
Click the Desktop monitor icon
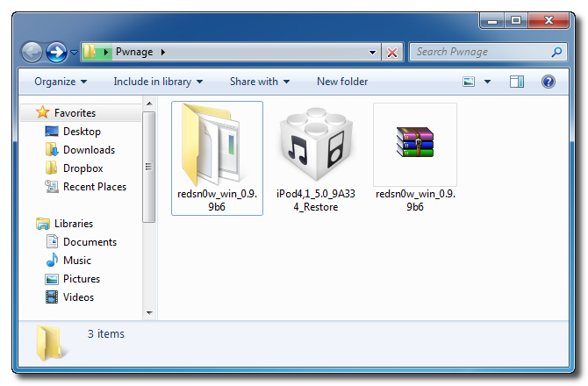(x=52, y=132)
